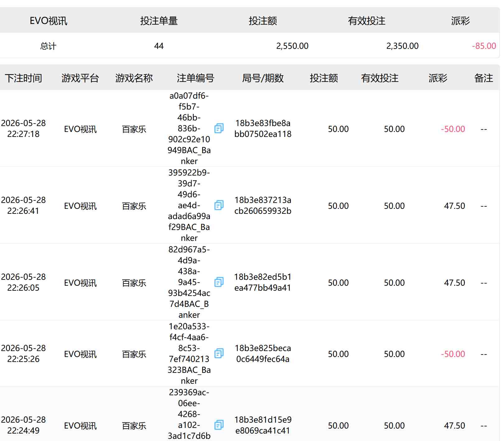
Task: Select round number 18b3e81d15e9e8069ca41c41
Action: pos(263,425)
